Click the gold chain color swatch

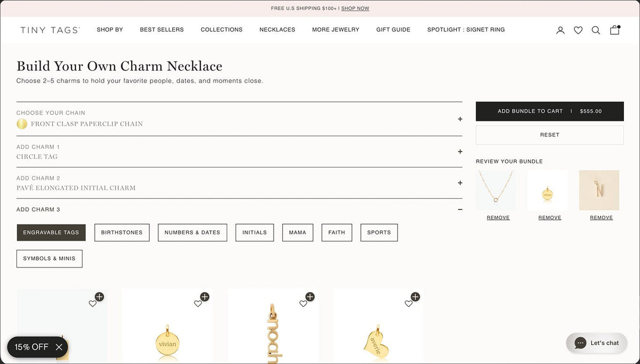pyautogui.click(x=22, y=124)
